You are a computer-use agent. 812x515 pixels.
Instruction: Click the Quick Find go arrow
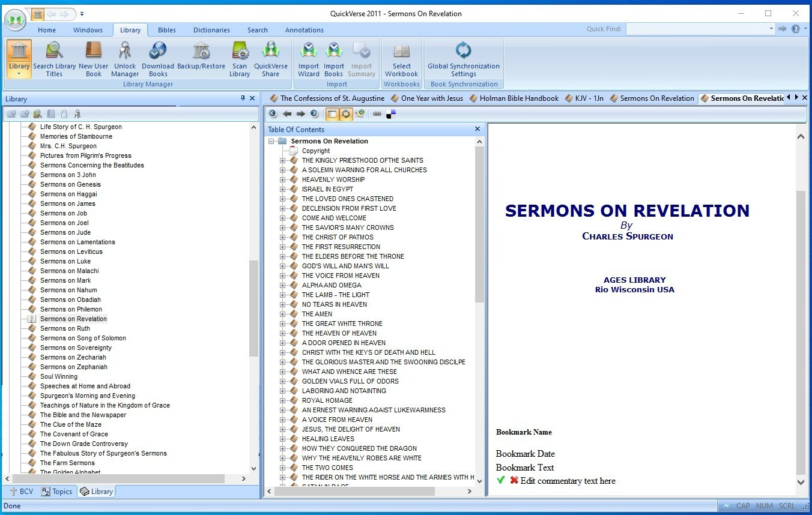(783, 29)
